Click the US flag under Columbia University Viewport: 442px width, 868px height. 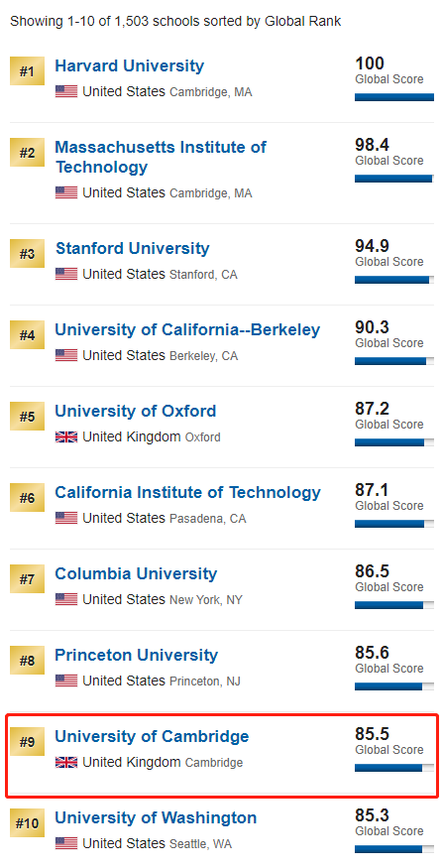tap(66, 599)
